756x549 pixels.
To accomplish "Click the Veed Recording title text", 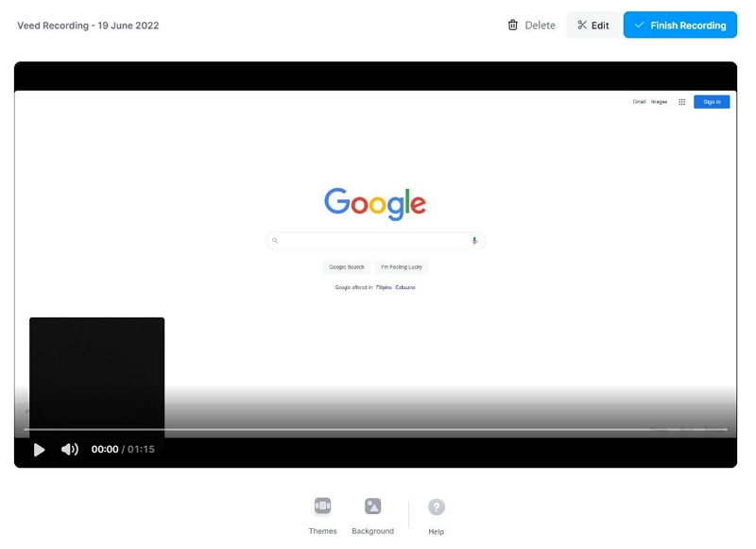I will (x=88, y=26).
